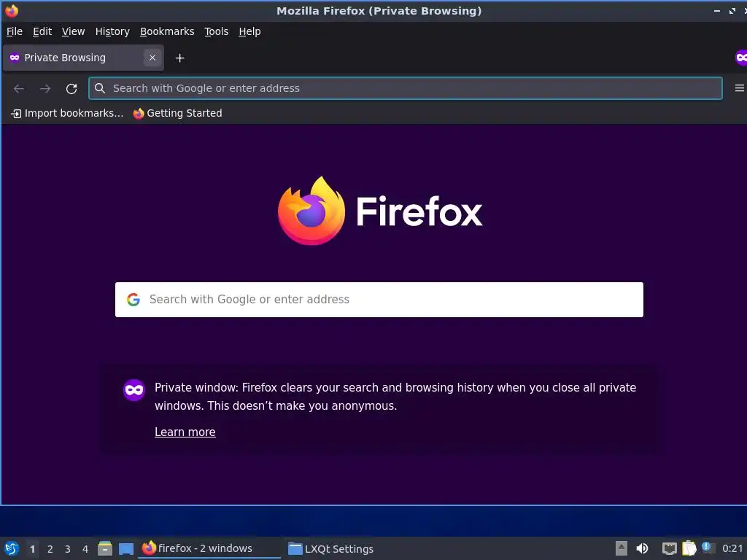This screenshot has width=747, height=560.
Task: Click the Firefox logo in the title bar
Action: pyautogui.click(x=12, y=10)
